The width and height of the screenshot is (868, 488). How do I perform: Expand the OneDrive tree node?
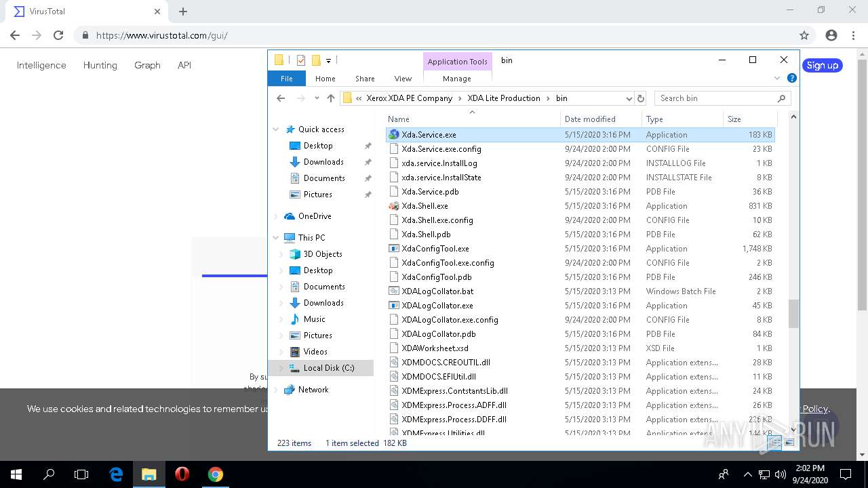coord(276,216)
